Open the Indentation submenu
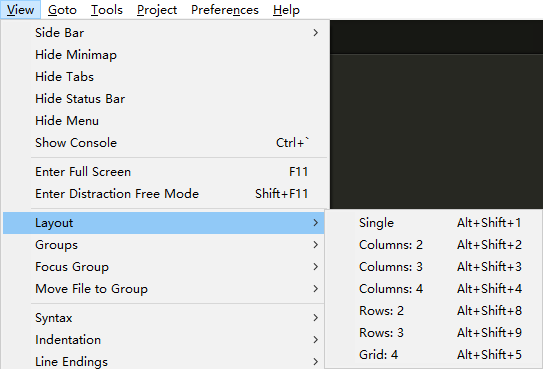543x369 pixels. (x=163, y=340)
